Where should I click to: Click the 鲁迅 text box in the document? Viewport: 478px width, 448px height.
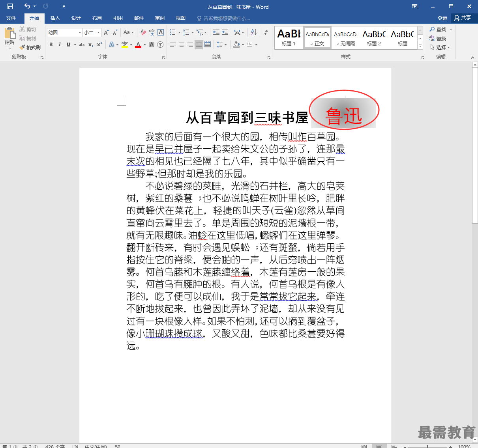343,112
